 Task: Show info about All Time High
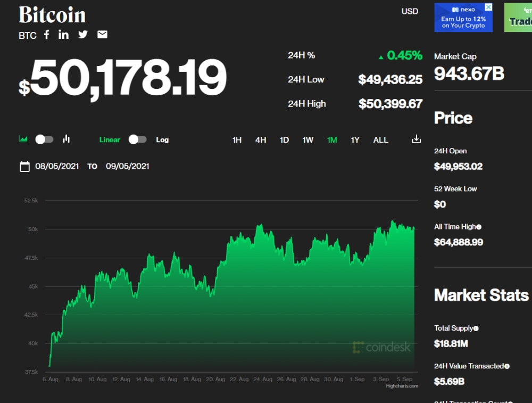point(479,227)
